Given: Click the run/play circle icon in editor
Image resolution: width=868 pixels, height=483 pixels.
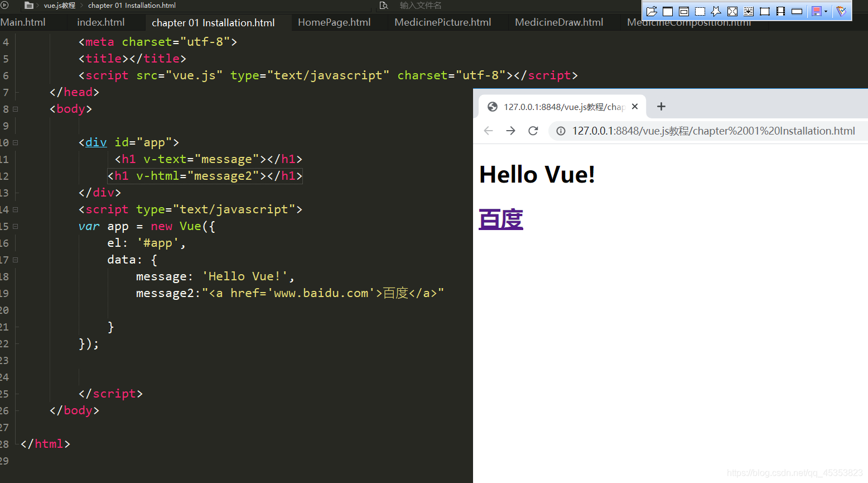Looking at the screenshot, I should click(4, 5).
